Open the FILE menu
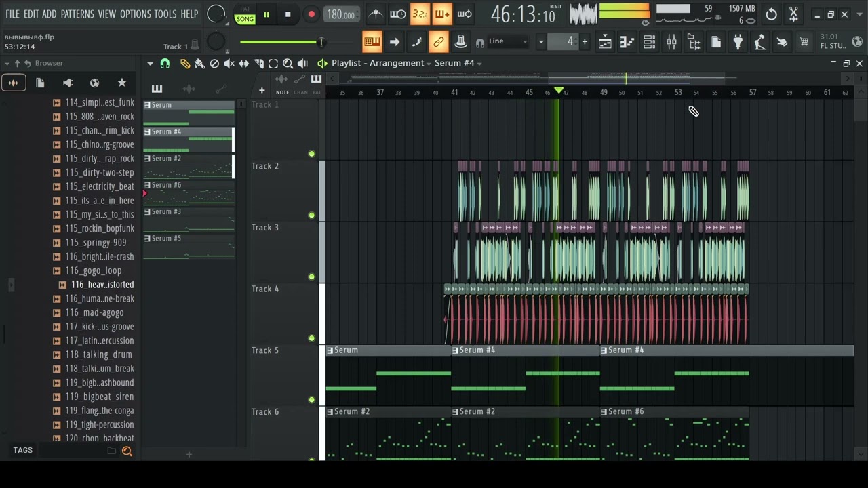 click(12, 14)
